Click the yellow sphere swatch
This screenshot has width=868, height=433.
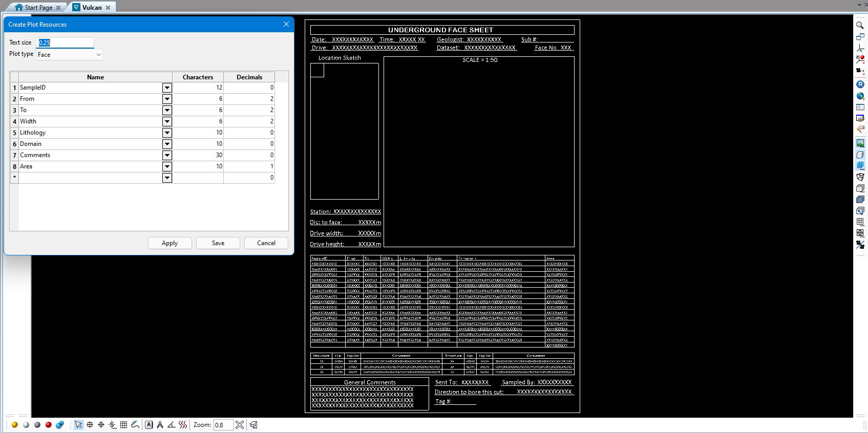pyautogui.click(x=15, y=425)
